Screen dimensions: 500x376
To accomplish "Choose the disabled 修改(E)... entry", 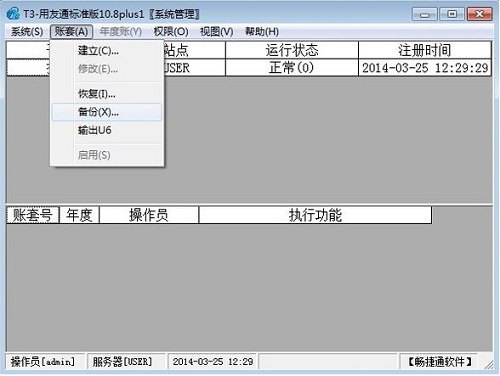I will (x=107, y=69).
